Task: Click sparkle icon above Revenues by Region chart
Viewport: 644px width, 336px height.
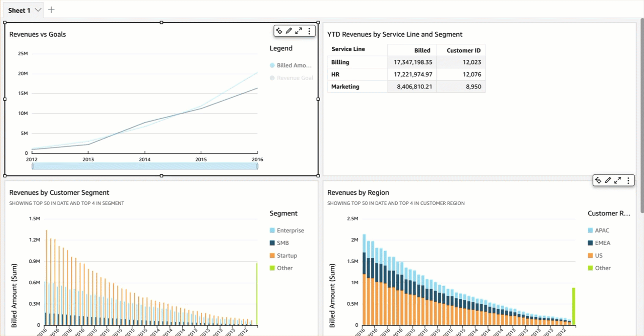Action: pyautogui.click(x=598, y=180)
